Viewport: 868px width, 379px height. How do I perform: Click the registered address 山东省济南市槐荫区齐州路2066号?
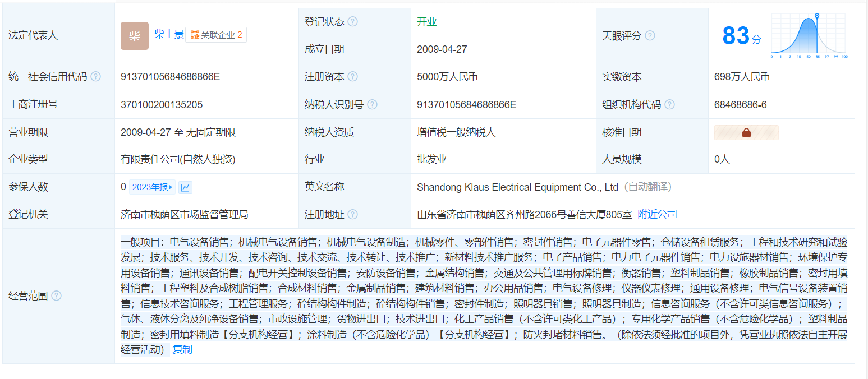point(524,214)
